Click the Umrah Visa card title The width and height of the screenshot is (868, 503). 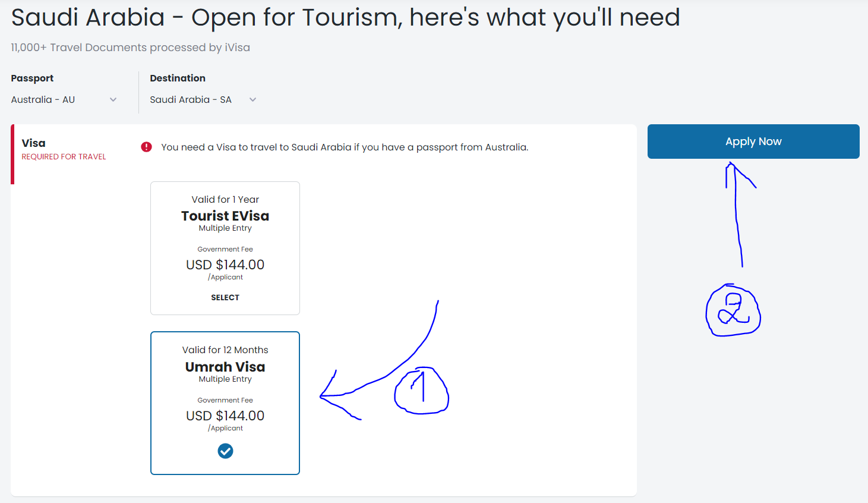point(225,367)
